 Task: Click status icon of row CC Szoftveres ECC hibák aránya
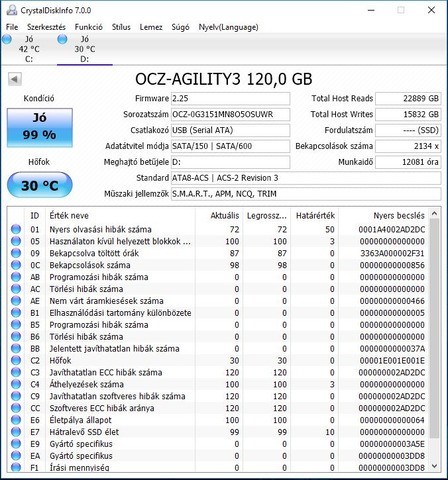click(x=16, y=408)
